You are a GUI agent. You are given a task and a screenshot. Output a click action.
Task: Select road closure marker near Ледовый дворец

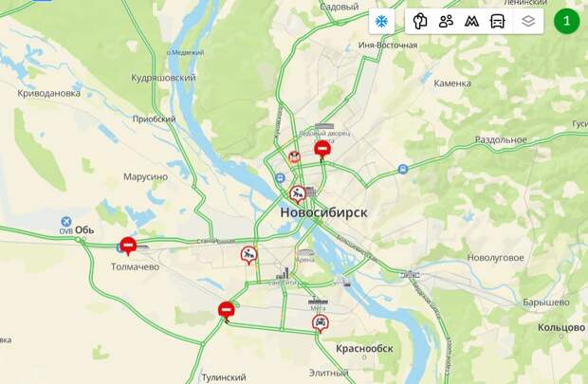click(x=322, y=149)
